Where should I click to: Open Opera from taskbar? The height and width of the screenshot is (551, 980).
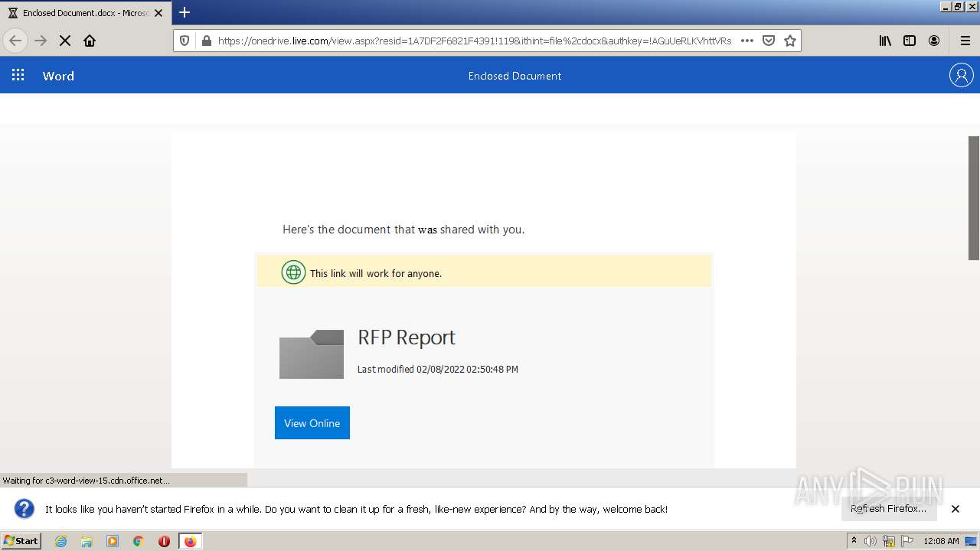click(164, 541)
